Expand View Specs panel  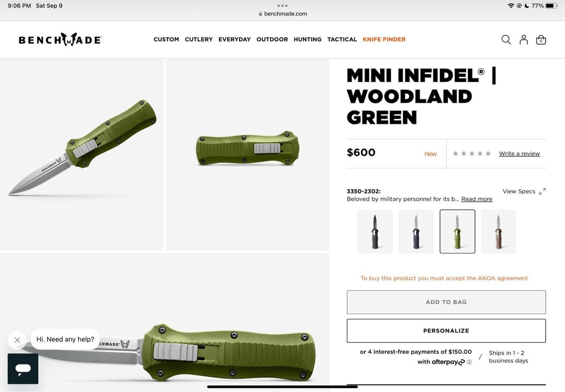pyautogui.click(x=524, y=191)
